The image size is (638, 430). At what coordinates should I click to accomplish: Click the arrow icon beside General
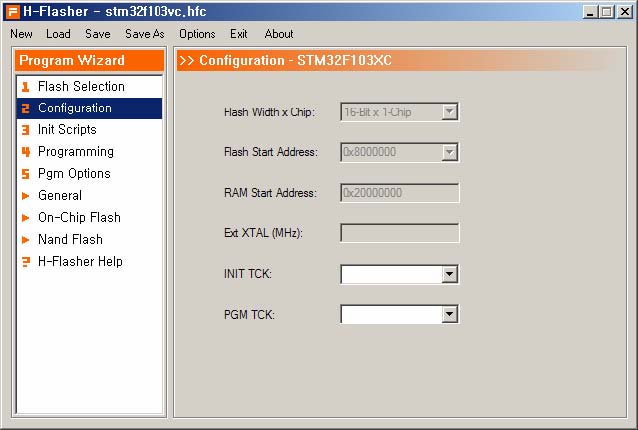pos(26,196)
